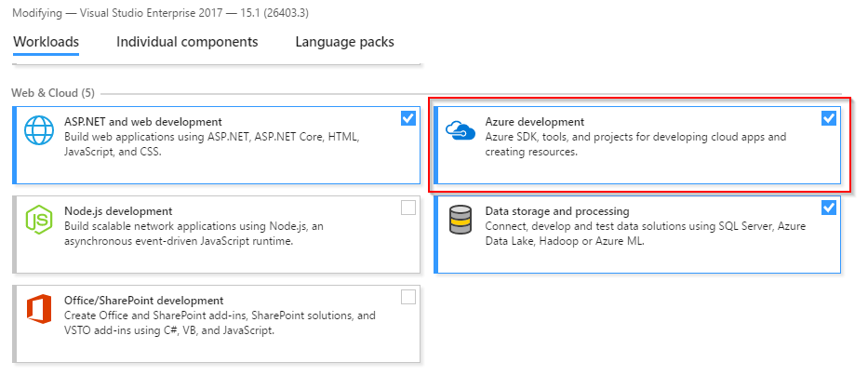Click the 'Build scalable network applications' description

(x=194, y=234)
